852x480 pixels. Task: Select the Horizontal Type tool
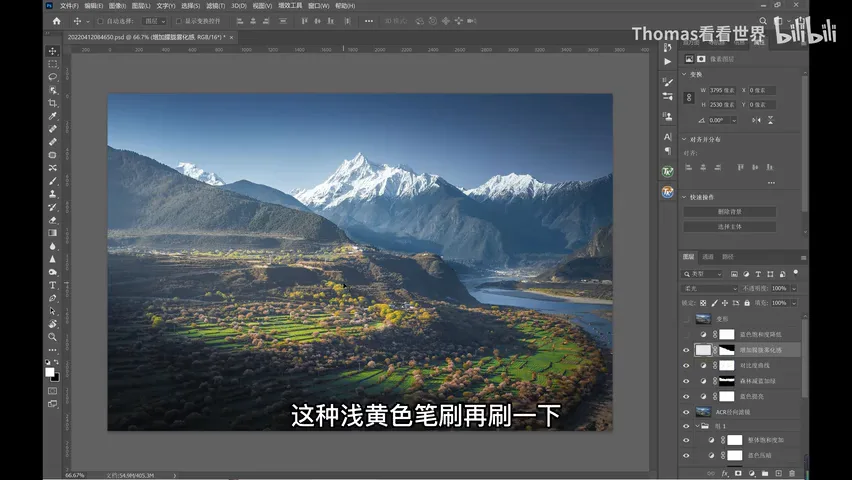pyautogui.click(x=53, y=285)
